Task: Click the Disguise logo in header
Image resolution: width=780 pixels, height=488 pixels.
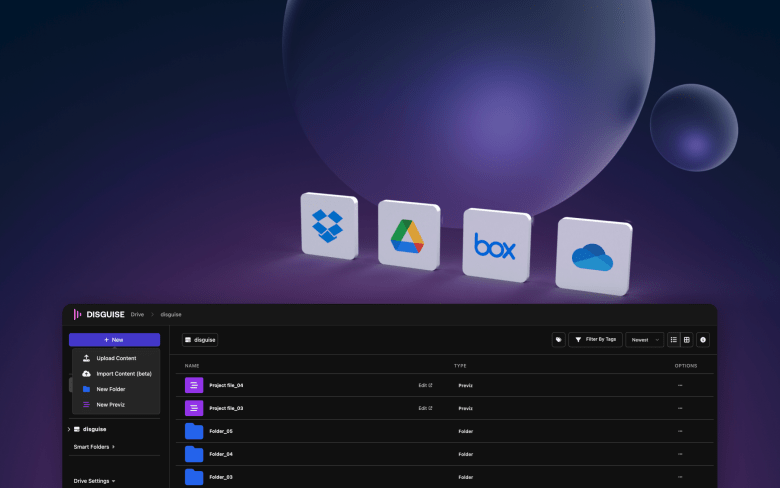Action: pos(101,314)
